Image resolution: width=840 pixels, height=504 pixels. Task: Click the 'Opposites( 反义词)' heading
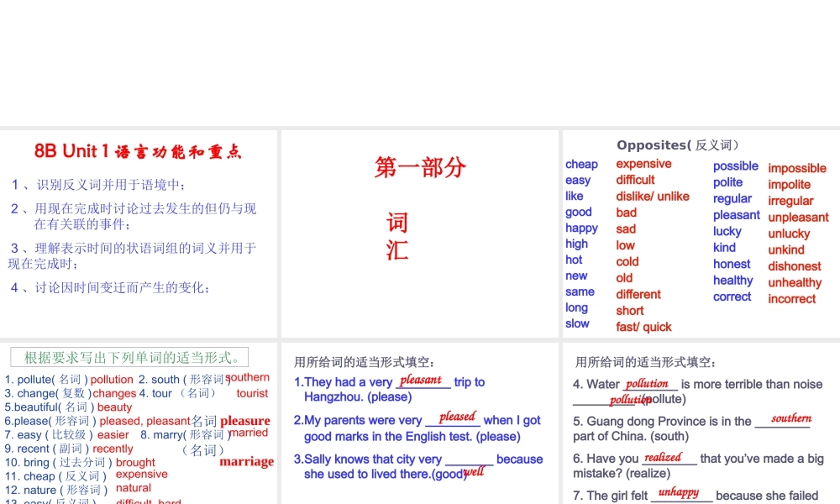[x=678, y=145]
